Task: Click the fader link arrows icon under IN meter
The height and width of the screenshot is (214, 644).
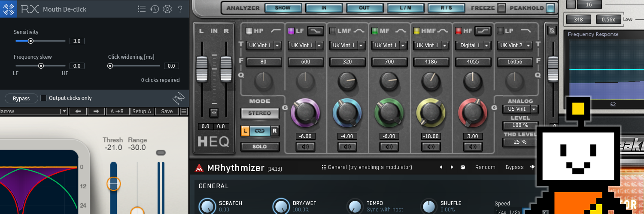Action: pyautogui.click(x=214, y=113)
